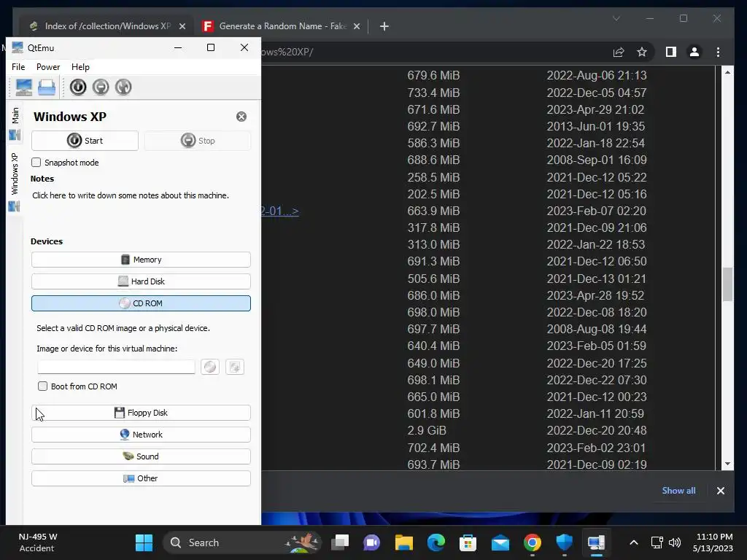The height and width of the screenshot is (560, 747).
Task: Tick the Boot from CD ROM checkbox
Action: [x=43, y=386]
